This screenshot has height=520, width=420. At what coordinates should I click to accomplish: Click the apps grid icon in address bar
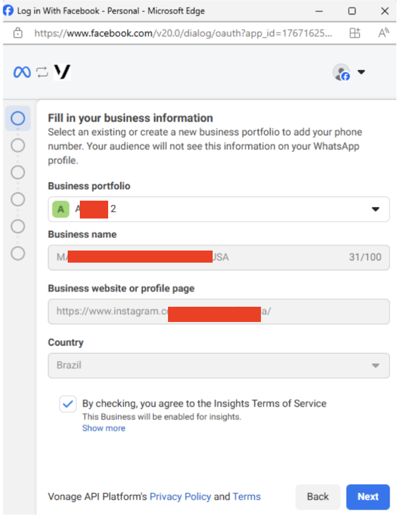click(355, 33)
